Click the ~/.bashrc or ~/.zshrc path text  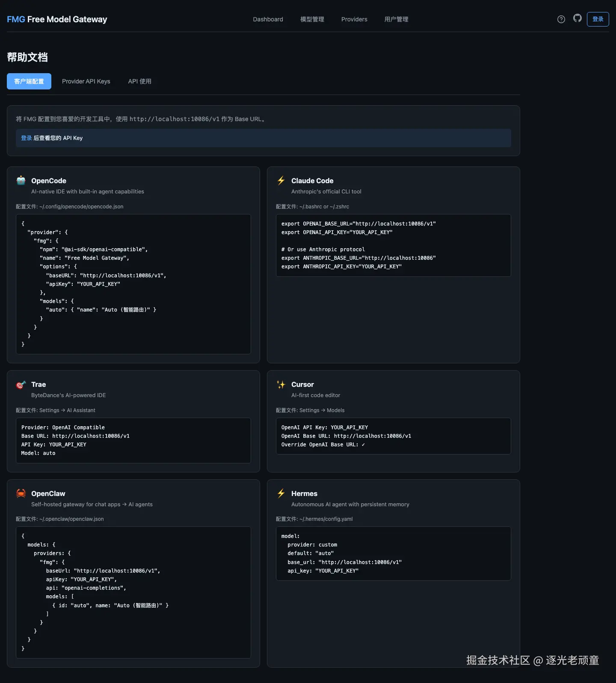(324, 207)
